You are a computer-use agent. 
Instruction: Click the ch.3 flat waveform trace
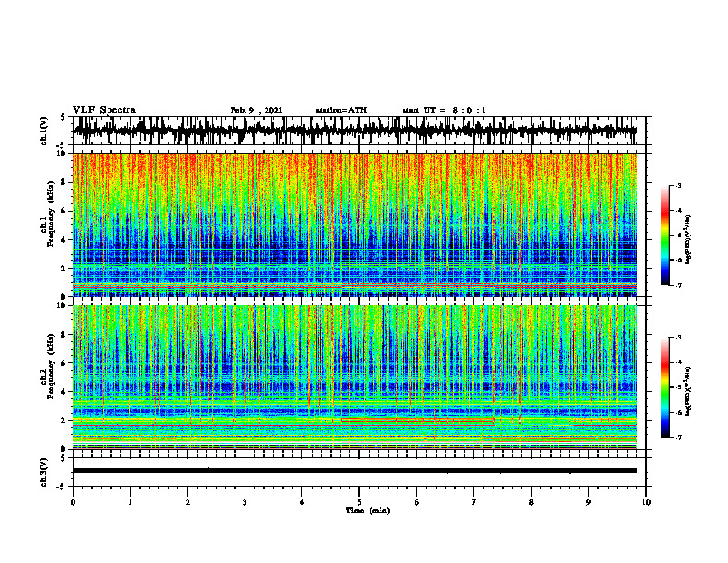(x=355, y=471)
